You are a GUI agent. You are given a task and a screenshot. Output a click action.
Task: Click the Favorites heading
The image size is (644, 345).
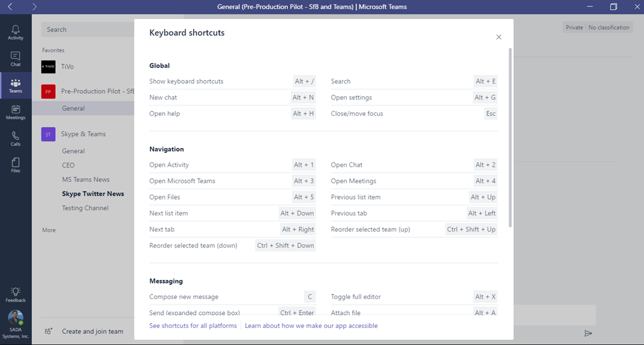53,50
